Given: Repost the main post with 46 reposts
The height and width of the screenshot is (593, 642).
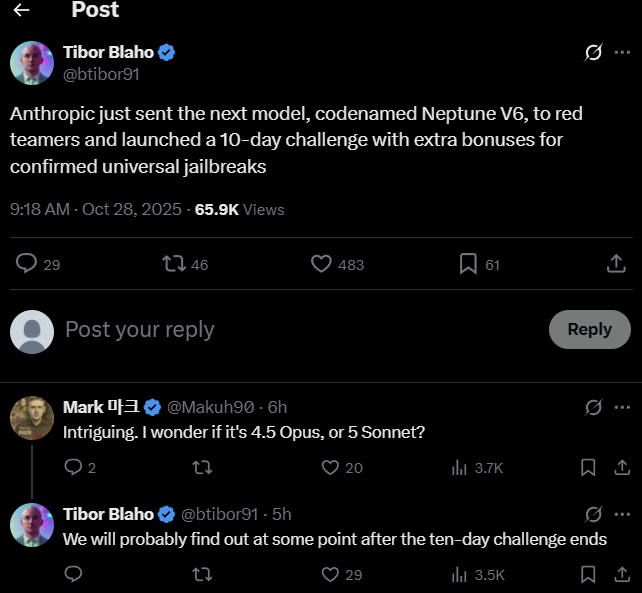Looking at the screenshot, I should pyautogui.click(x=174, y=264).
